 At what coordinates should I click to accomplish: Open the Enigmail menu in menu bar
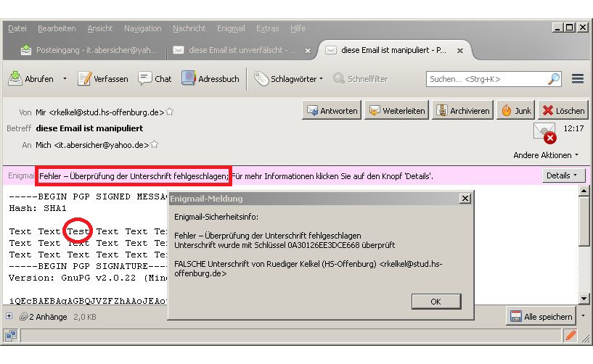tap(230, 28)
